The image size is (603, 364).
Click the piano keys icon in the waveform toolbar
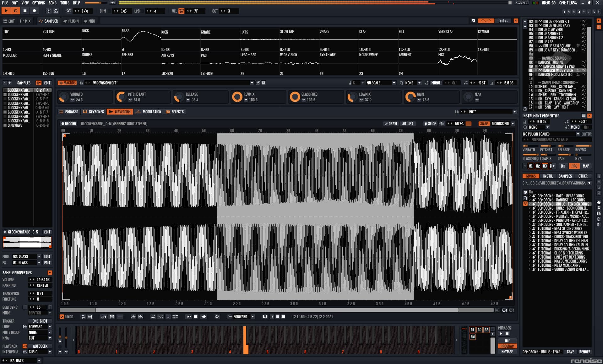(265, 317)
